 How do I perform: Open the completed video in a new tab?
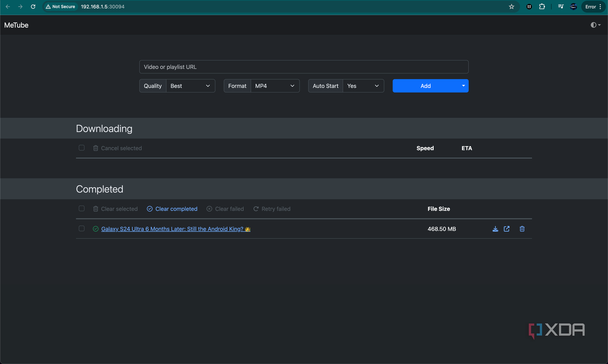click(x=507, y=229)
